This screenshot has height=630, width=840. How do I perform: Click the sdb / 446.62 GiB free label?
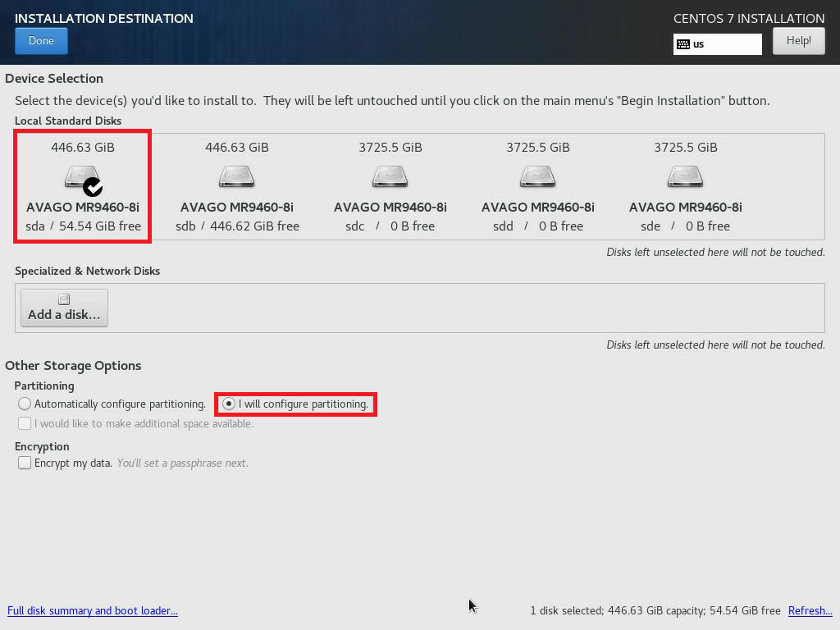point(237,226)
